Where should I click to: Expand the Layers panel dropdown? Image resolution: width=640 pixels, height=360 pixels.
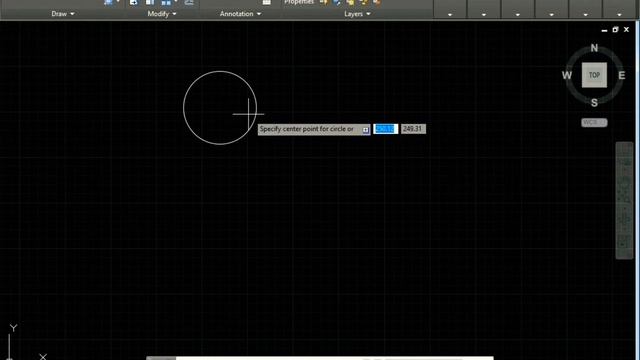(357, 14)
